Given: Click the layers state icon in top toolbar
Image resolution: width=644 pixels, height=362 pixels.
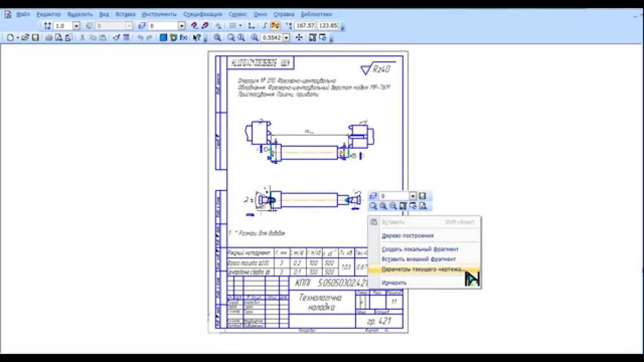Looking at the screenshot, I should pyautogui.click(x=142, y=26).
